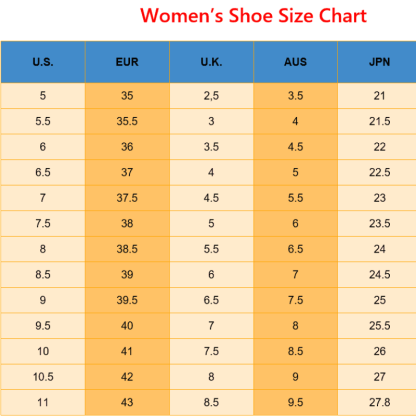Select the AUS column header
The width and height of the screenshot is (416, 416).
pyautogui.click(x=295, y=62)
